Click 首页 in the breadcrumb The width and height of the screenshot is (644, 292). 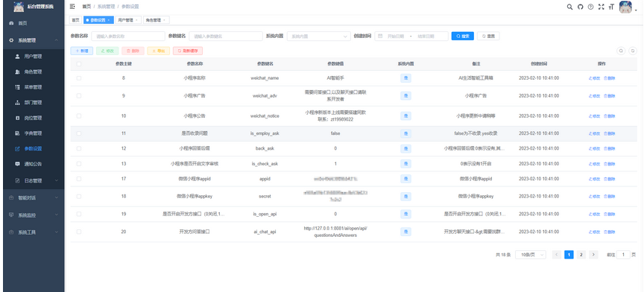86,7
